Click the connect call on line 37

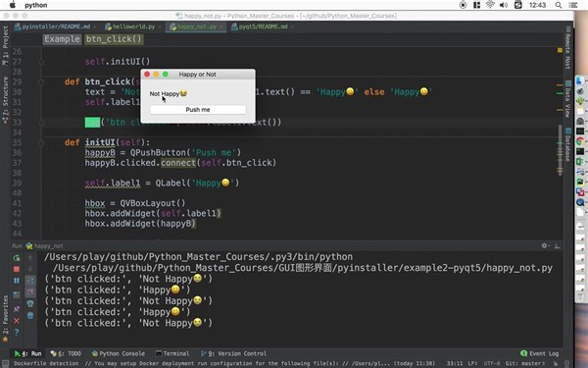(178, 163)
